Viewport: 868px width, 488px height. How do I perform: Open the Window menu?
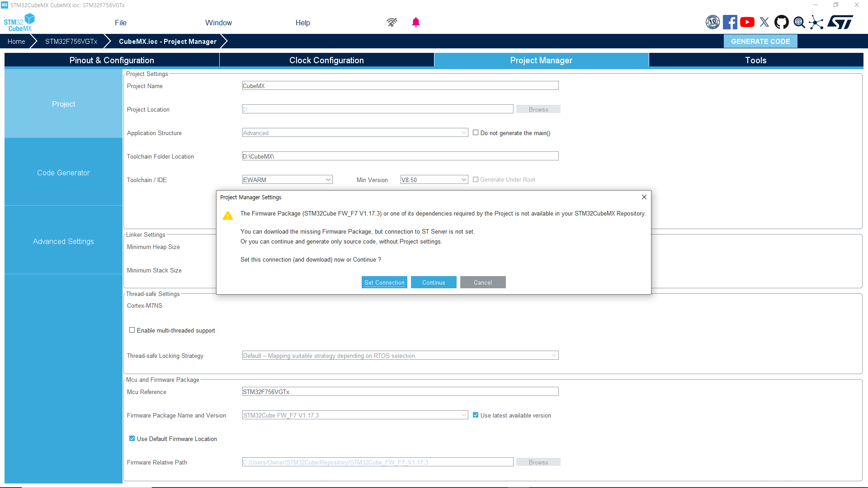pos(218,23)
